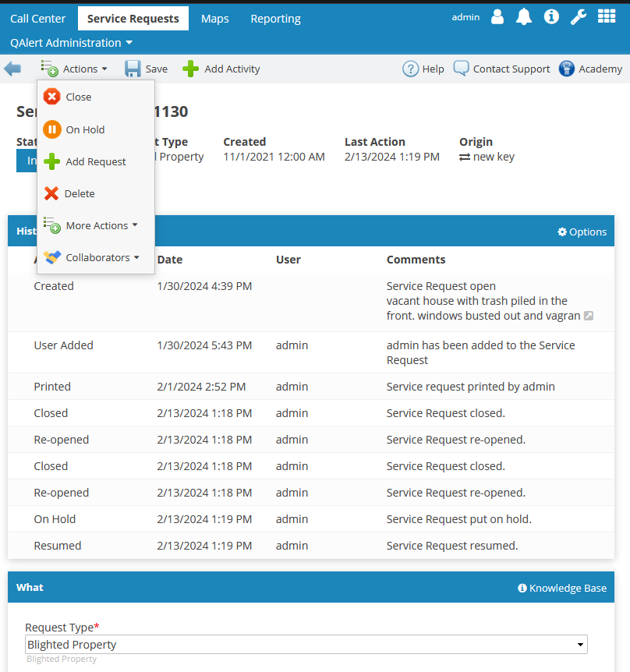Image resolution: width=630 pixels, height=672 pixels.
Task: Select Delete from the Actions menu
Action: [79, 193]
